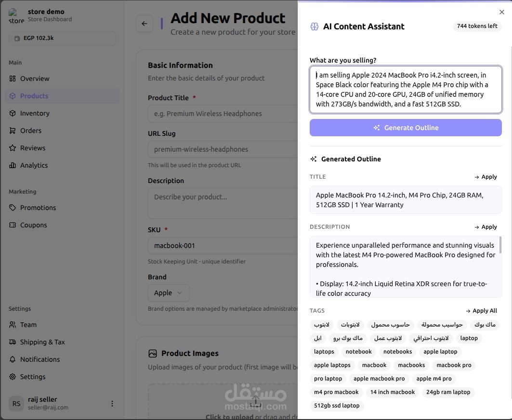Click the Product Images picture icon

tap(153, 353)
